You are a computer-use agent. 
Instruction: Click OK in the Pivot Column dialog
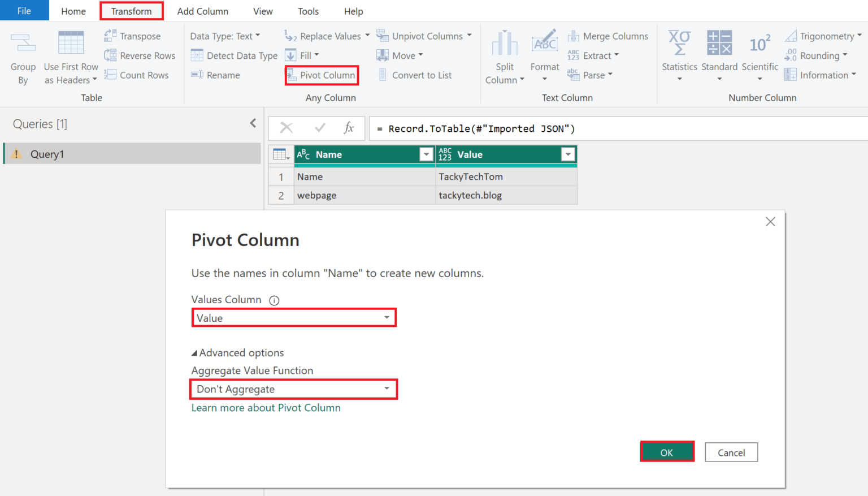667,452
